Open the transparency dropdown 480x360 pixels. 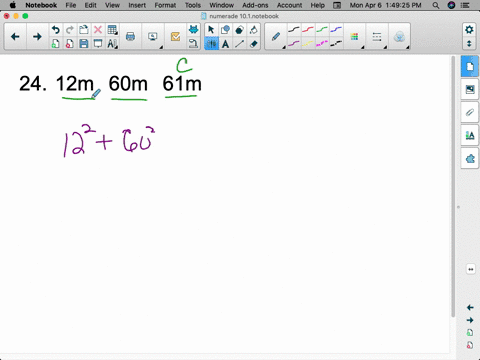(399, 37)
